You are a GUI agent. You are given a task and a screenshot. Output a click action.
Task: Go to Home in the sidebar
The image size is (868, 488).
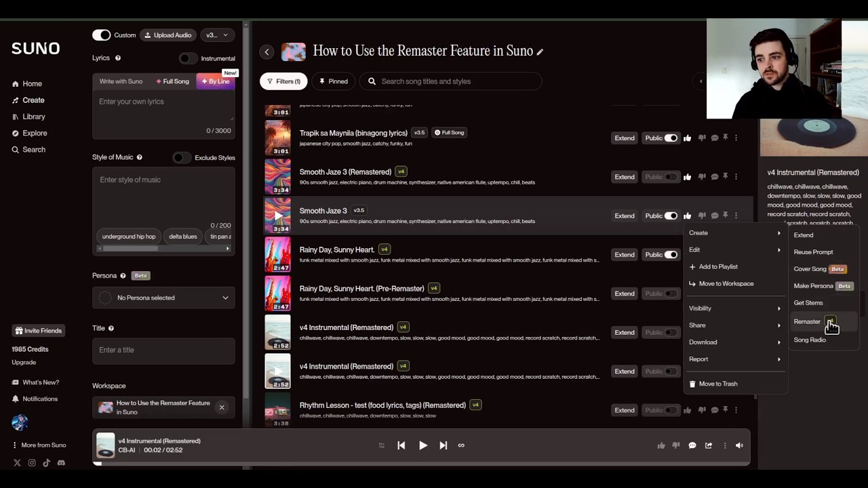point(27,84)
